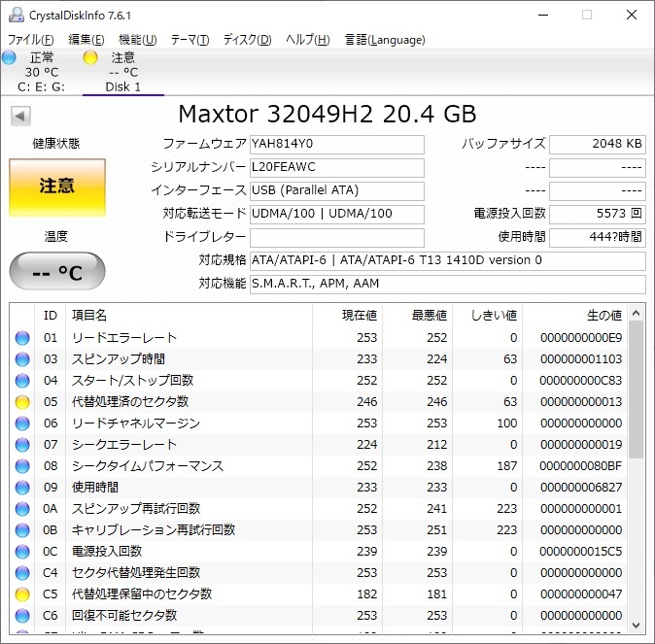
Task: Select raw value 000000000C83
Action: [580, 381]
